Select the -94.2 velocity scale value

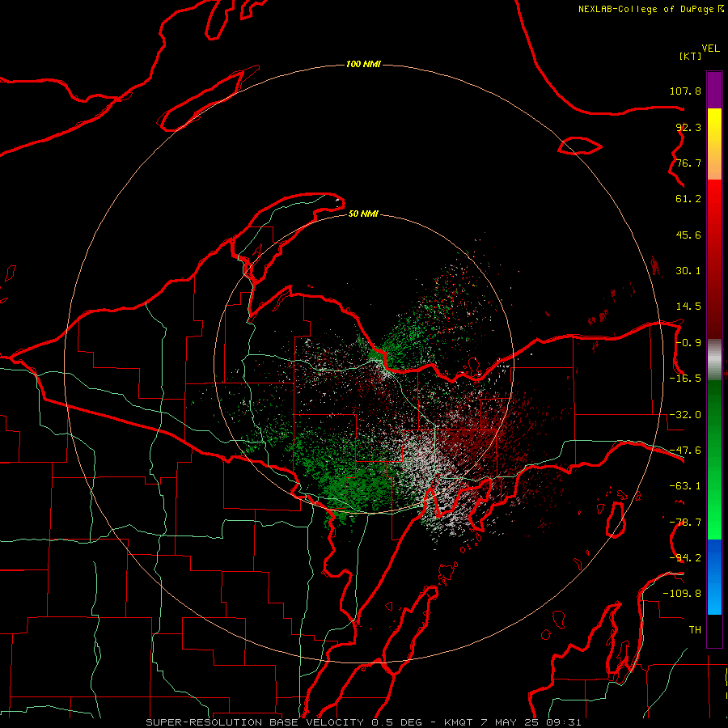tap(685, 557)
